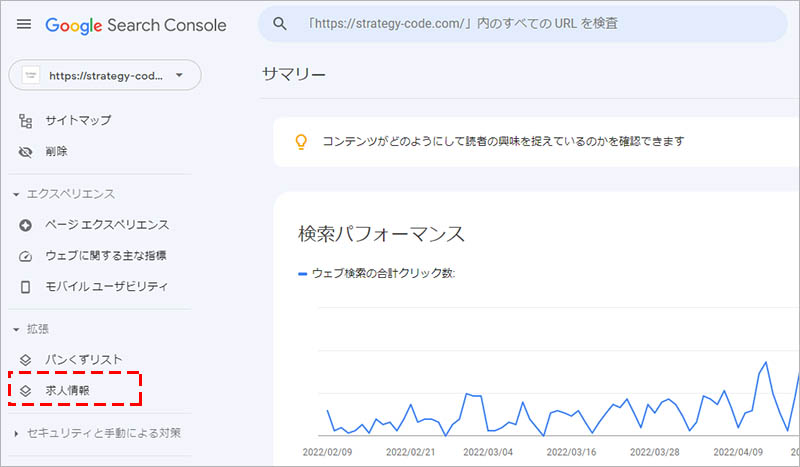Viewport: 800px width, 467px height.
Task: Open the hamburger main menu
Action: pos(25,25)
